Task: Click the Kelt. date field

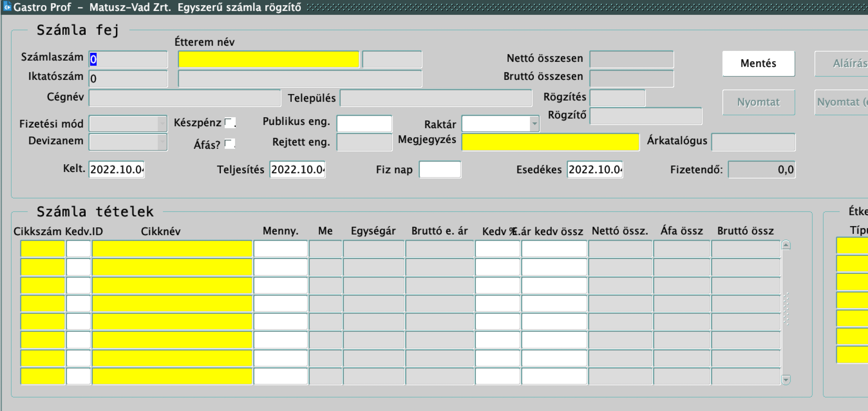Action: tap(117, 169)
